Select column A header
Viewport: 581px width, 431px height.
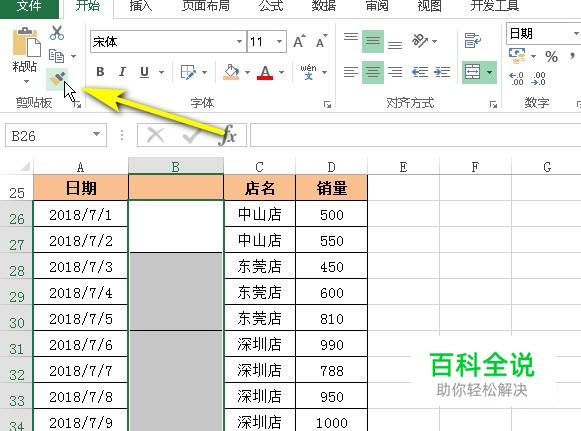click(80, 167)
